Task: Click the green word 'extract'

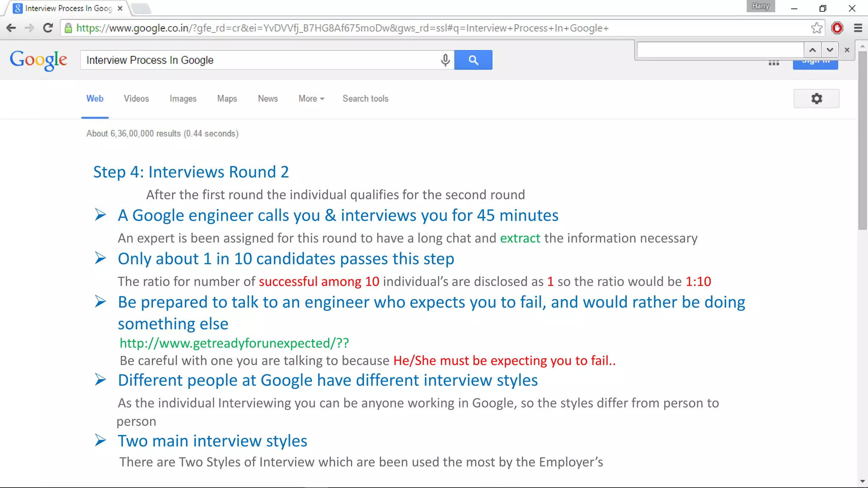Action: click(520, 238)
